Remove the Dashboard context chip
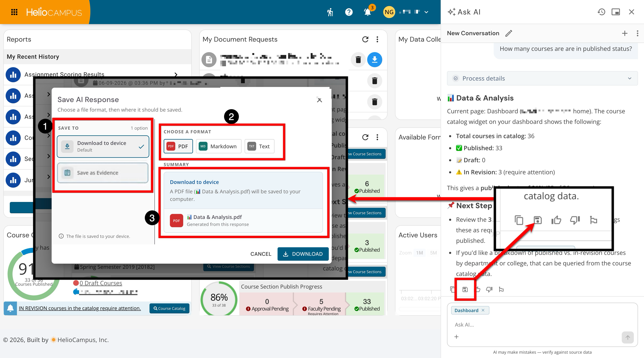Screen dimensions: 644x358 tap(483, 310)
